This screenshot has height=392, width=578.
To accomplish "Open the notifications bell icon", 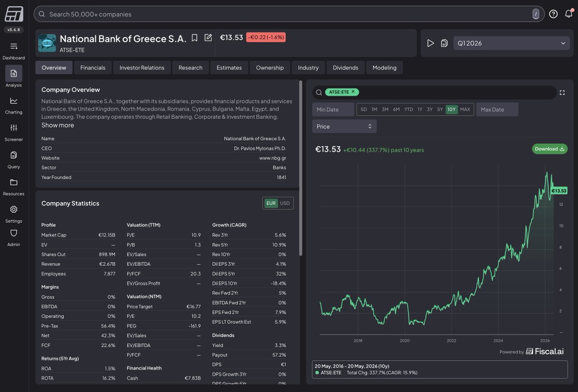I will [x=569, y=14].
